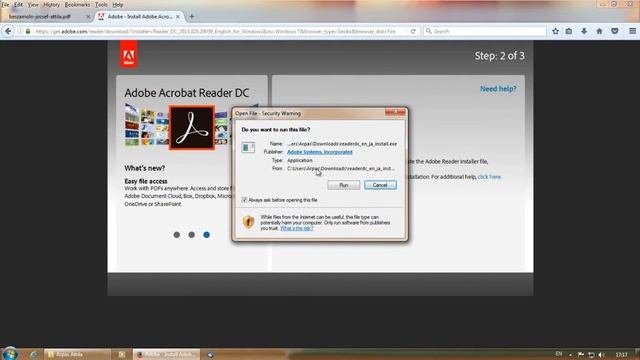Open the Downloads arrow panel

tap(584, 31)
